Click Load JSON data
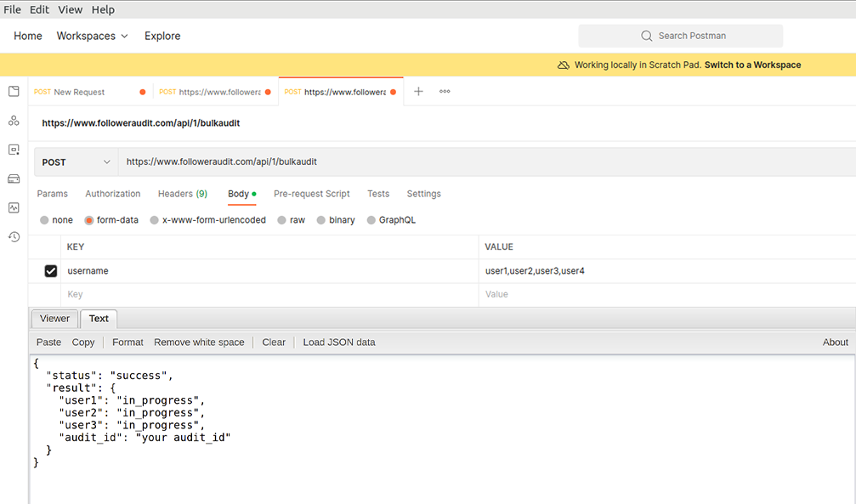Viewport: 856px width, 504px height. (x=339, y=343)
